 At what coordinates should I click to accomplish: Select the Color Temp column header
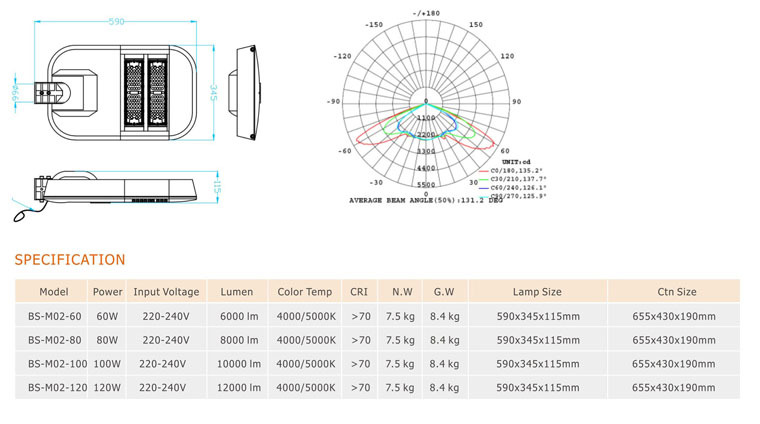305,292
